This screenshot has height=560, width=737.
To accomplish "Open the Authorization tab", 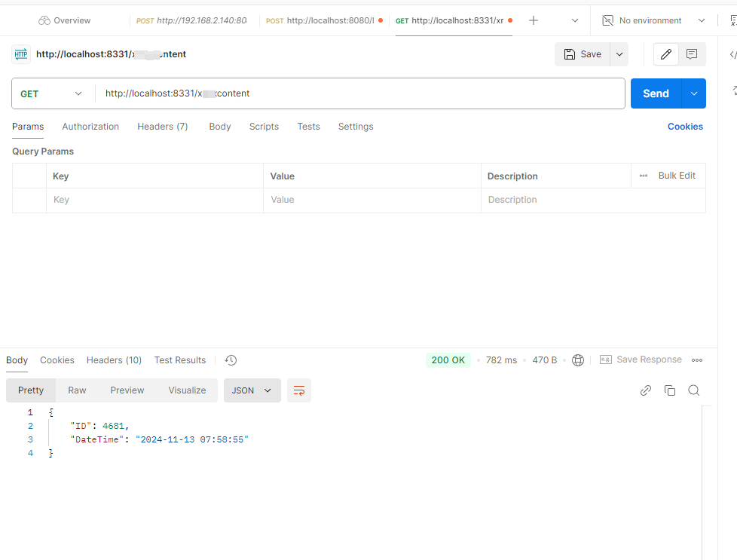I will click(90, 127).
